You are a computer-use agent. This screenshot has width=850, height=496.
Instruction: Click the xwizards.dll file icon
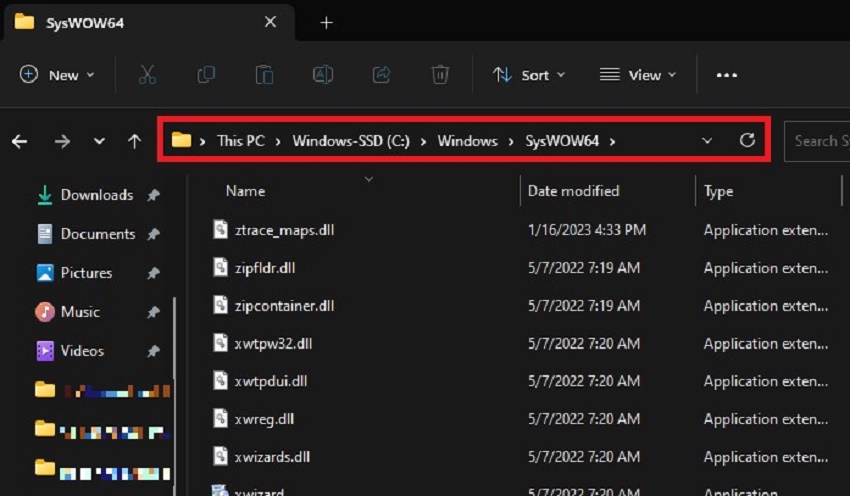click(220, 456)
